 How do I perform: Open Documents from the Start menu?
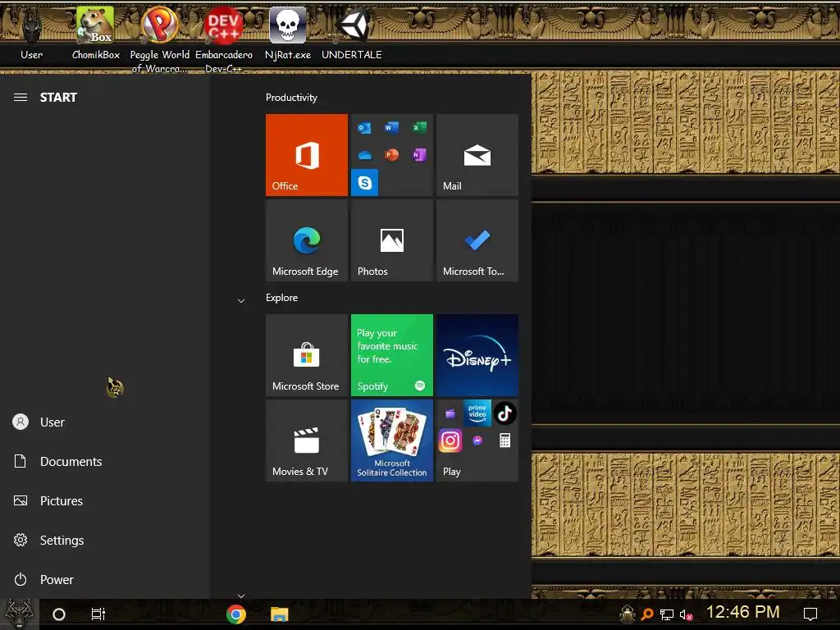click(x=105, y=461)
